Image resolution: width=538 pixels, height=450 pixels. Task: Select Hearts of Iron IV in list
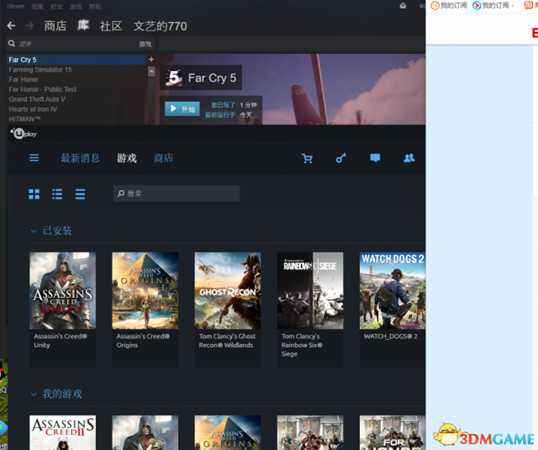(x=33, y=109)
